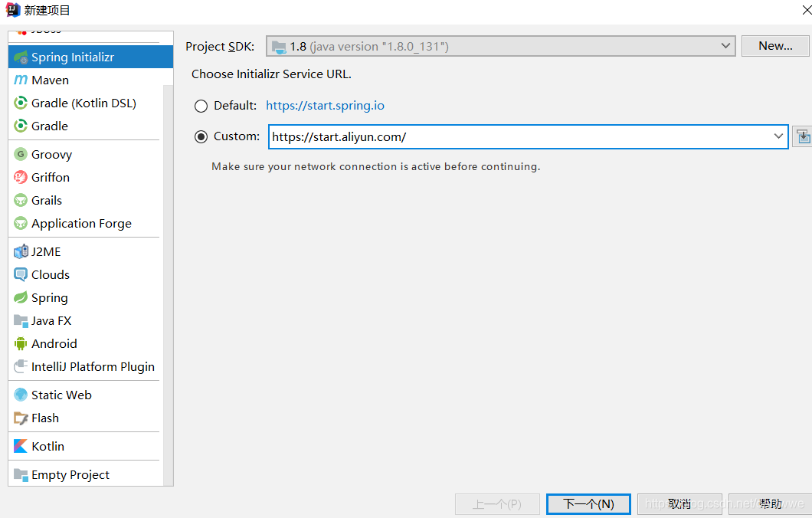
Task: Click inside the Custom URL text field
Action: pos(460,136)
